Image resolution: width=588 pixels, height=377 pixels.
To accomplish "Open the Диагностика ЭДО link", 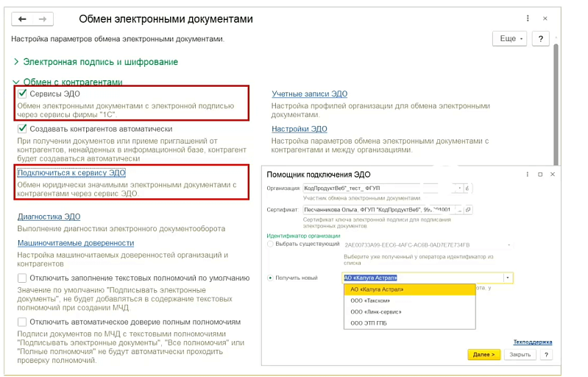I will (49, 216).
